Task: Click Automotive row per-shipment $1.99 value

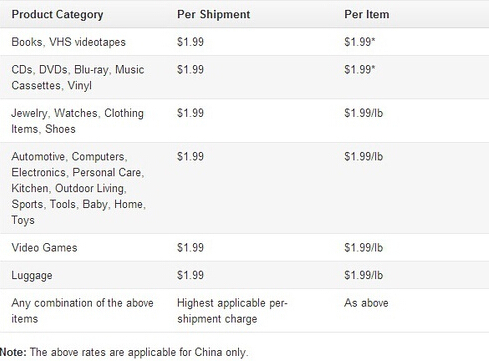Action: pyautogui.click(x=190, y=157)
